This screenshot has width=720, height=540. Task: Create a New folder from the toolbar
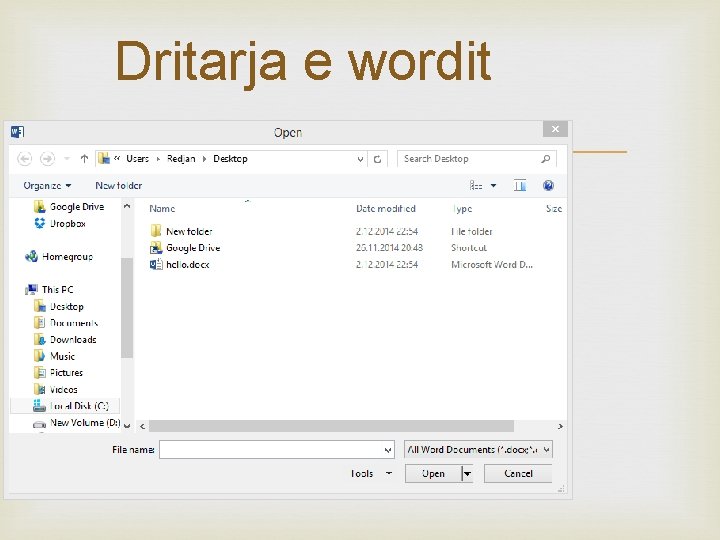click(118, 186)
